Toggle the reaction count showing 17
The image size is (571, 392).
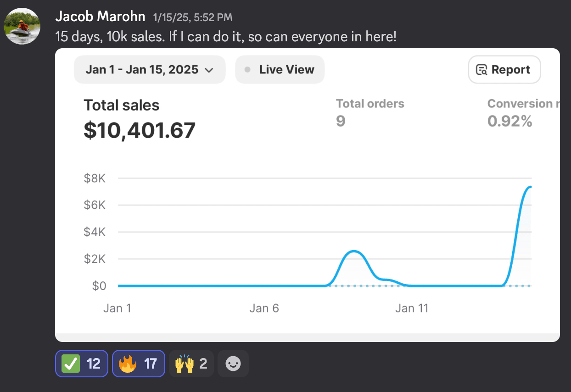(x=151, y=364)
